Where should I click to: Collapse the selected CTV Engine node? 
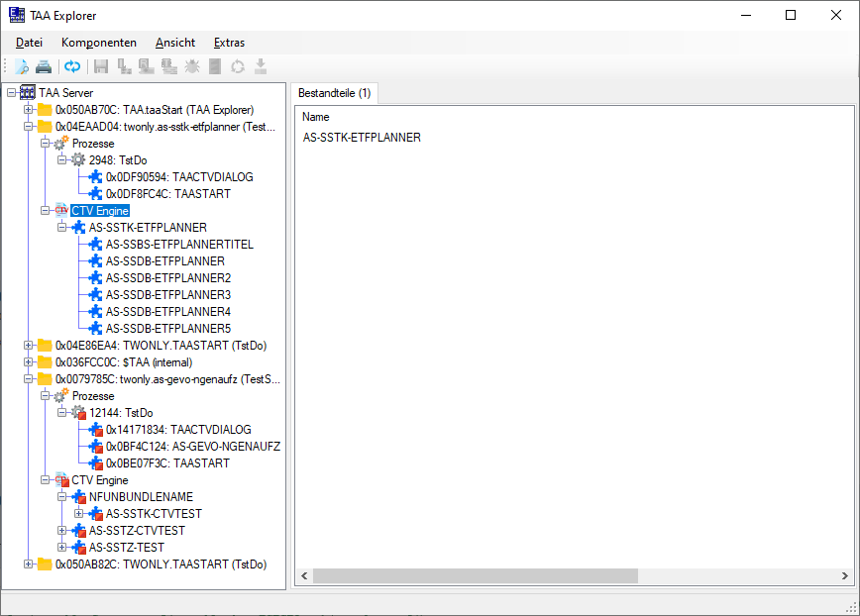(x=46, y=211)
